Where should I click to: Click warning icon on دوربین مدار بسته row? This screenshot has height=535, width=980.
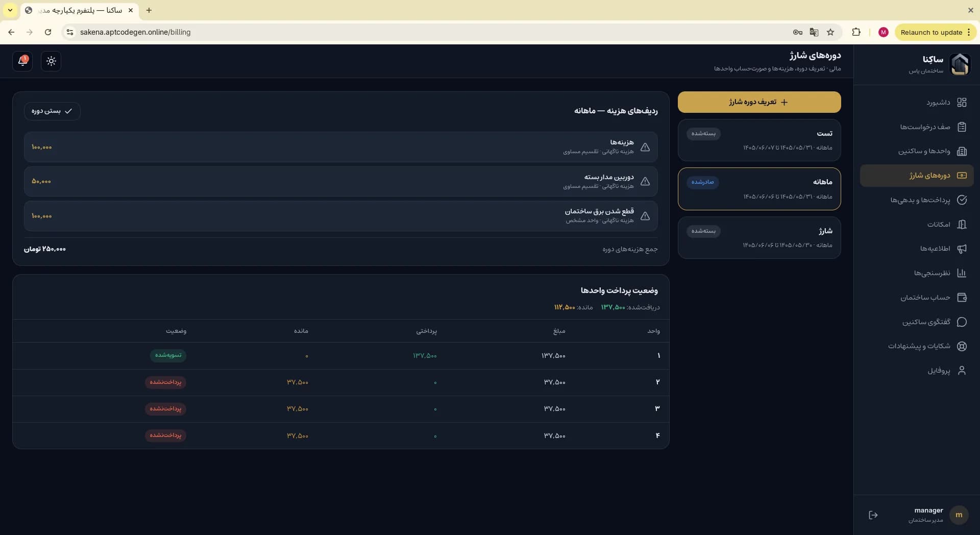pos(645,182)
